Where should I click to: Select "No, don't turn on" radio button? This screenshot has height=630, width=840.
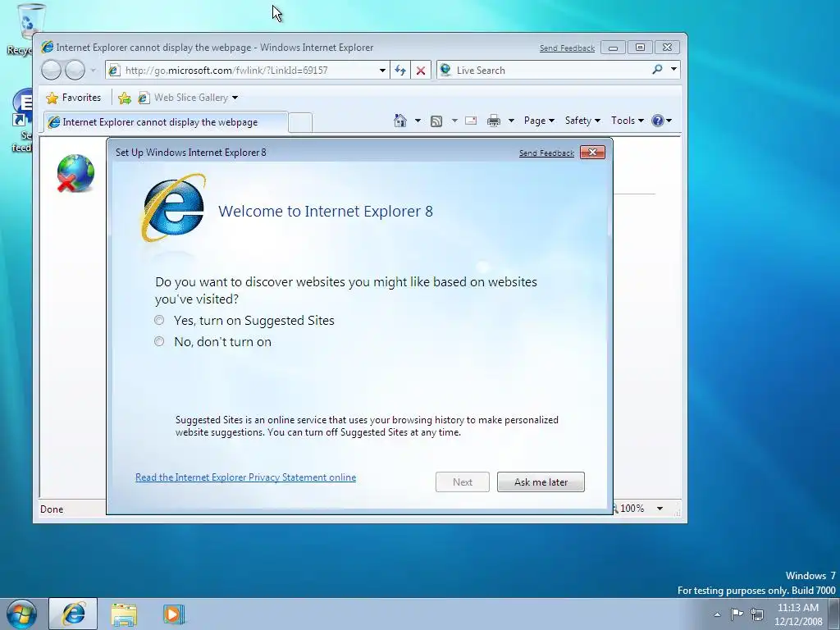click(x=159, y=342)
